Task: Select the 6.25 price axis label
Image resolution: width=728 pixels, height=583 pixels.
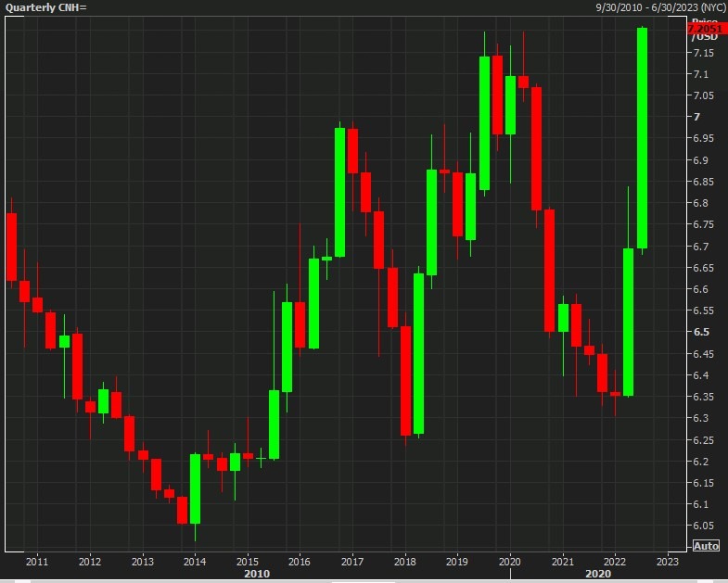Action: click(703, 440)
